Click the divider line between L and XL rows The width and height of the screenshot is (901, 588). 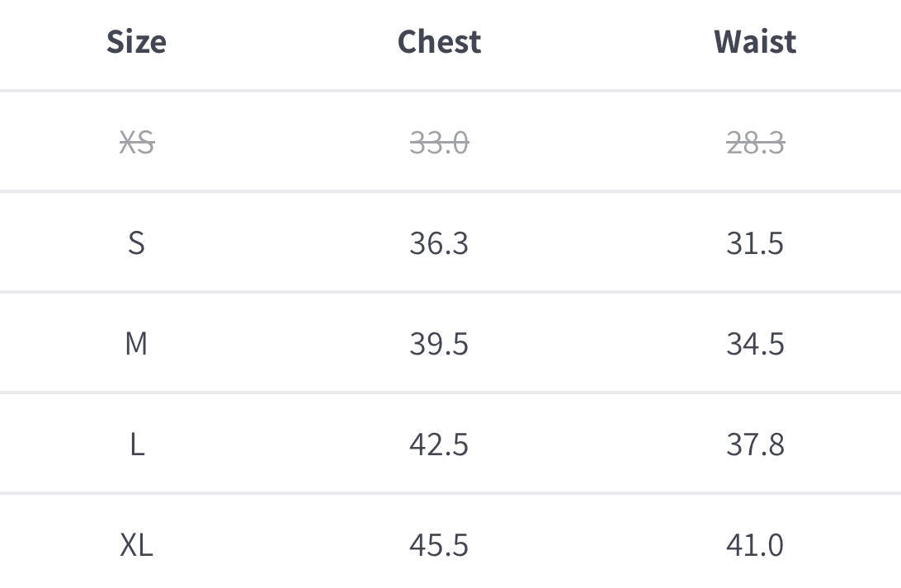[x=450, y=493]
